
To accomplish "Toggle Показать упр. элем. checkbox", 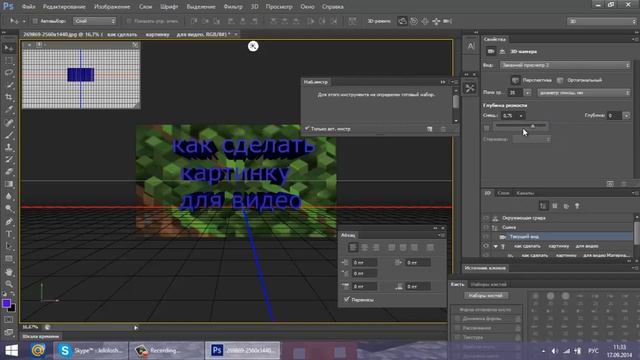I will pyautogui.click(x=129, y=21).
